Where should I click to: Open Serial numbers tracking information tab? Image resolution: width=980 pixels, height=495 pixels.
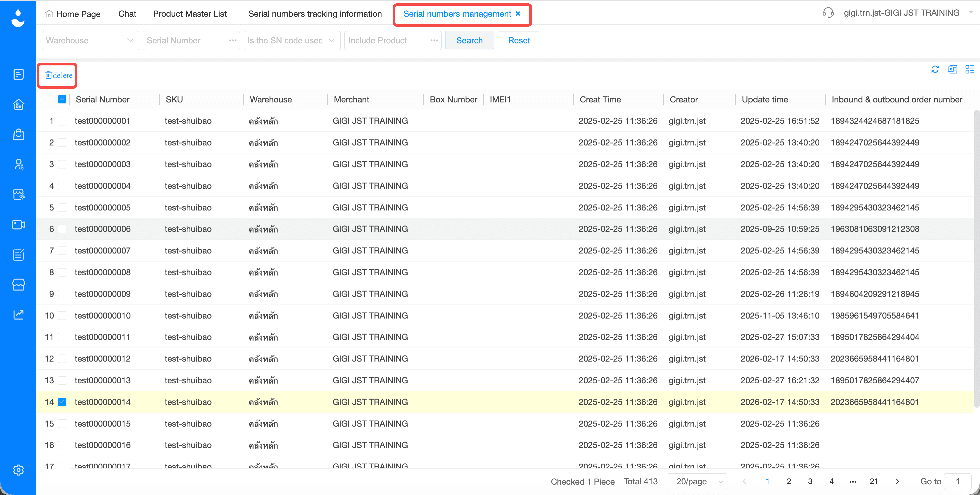coord(315,14)
